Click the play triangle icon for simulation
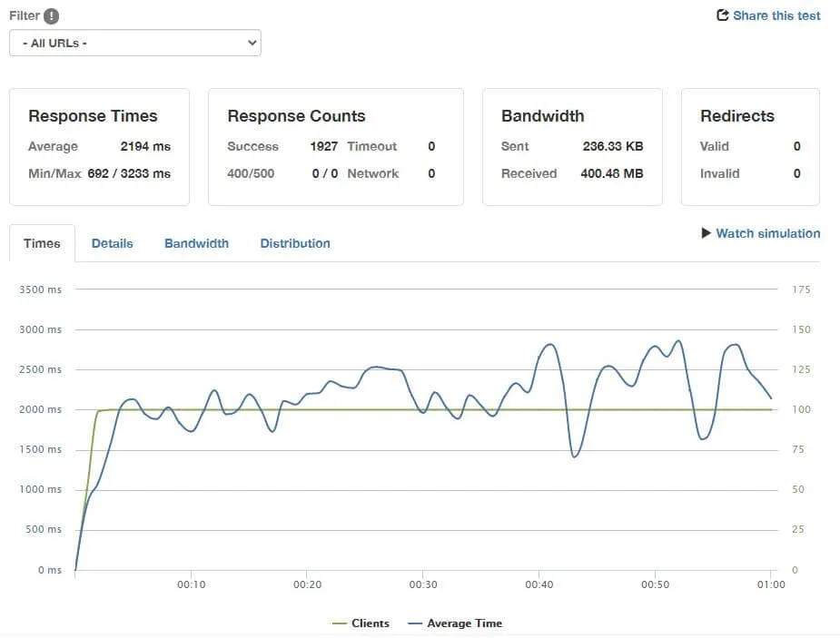 point(707,233)
